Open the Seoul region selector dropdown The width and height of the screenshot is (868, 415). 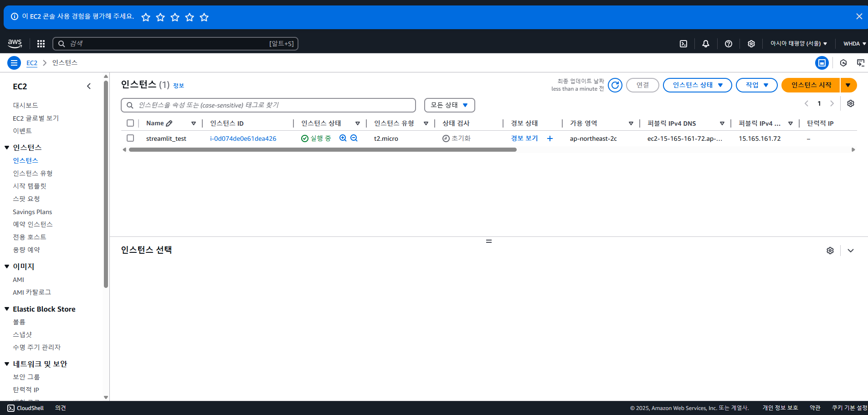coord(799,44)
